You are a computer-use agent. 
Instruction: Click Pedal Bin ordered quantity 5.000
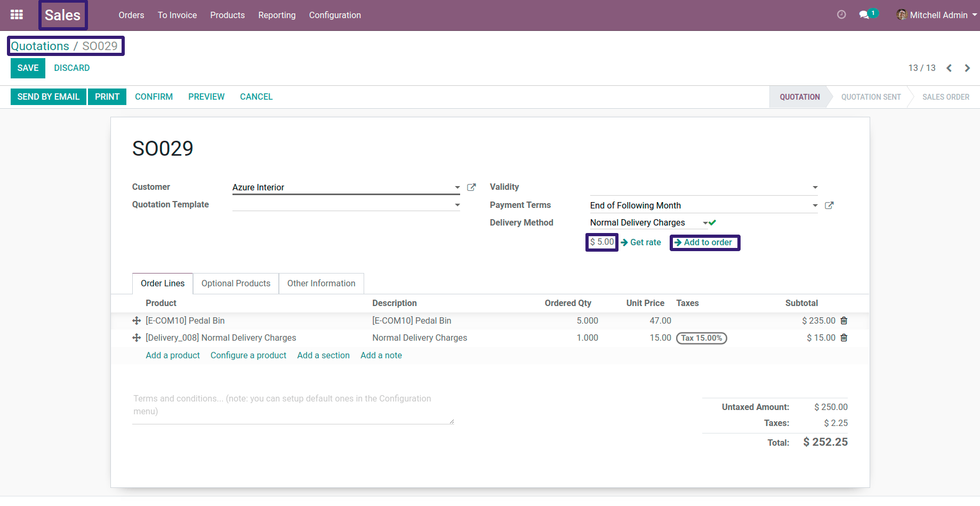(587, 320)
